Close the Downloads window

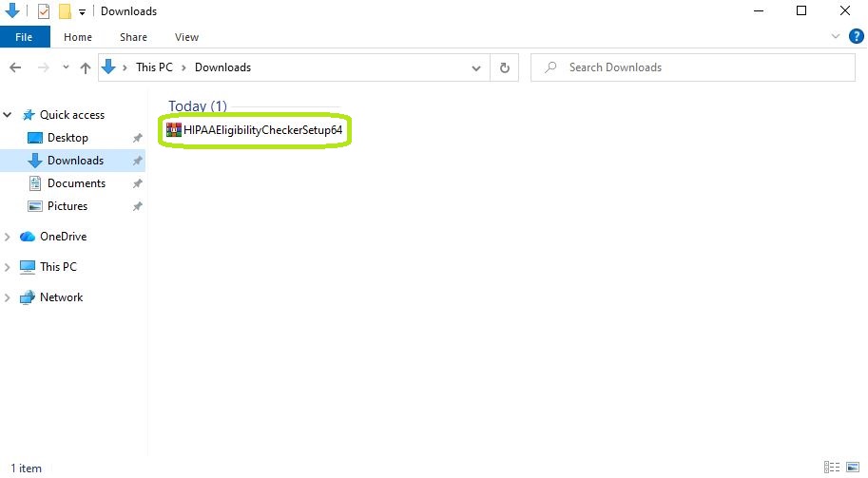click(845, 10)
